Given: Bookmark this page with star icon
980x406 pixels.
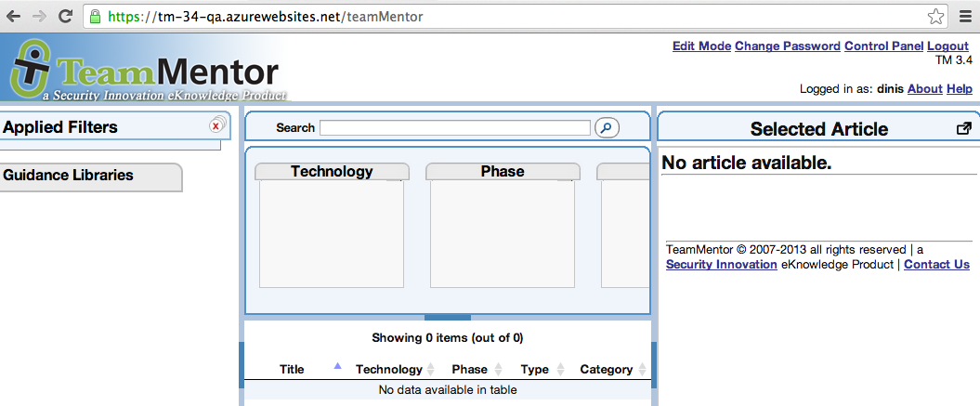Looking at the screenshot, I should (x=935, y=17).
